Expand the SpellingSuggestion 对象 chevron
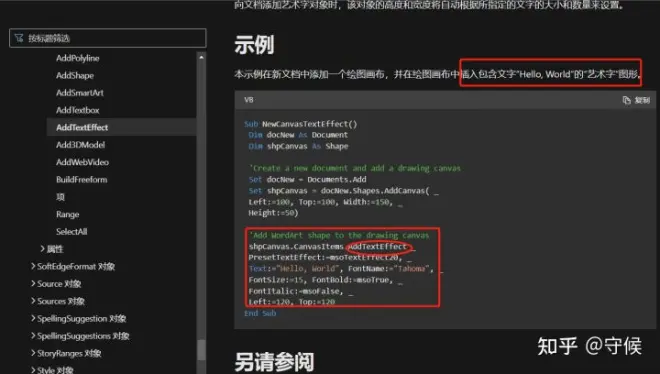The image size is (660, 374). (x=33, y=318)
